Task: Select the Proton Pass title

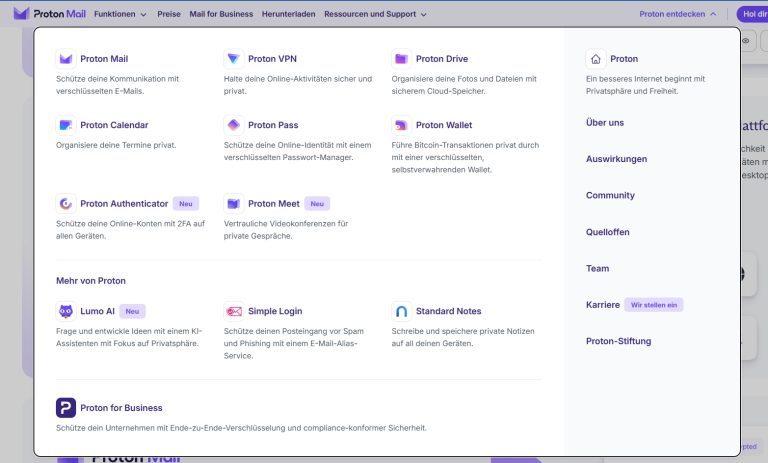Action: coord(273,125)
